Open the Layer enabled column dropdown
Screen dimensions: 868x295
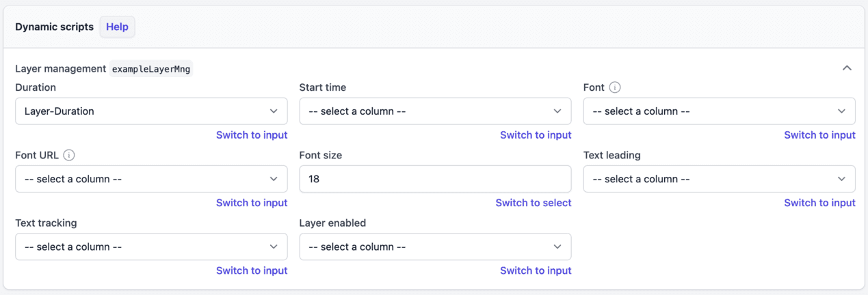tap(435, 247)
